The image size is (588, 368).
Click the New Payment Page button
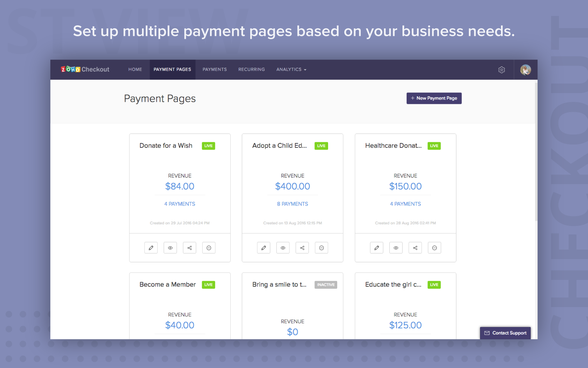[434, 98]
